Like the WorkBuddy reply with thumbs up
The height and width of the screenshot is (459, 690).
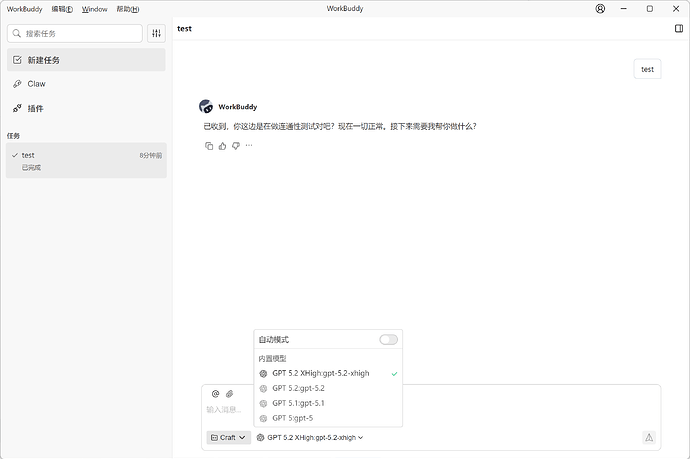(222, 146)
